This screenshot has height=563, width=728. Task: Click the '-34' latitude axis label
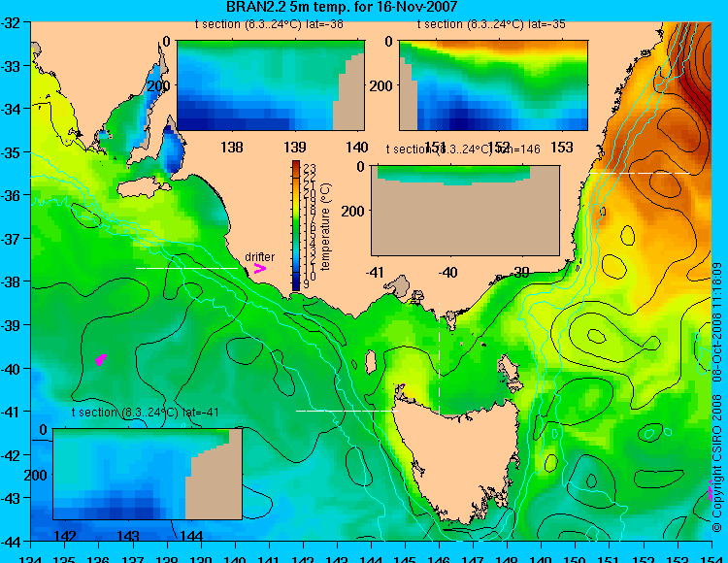(x=11, y=109)
